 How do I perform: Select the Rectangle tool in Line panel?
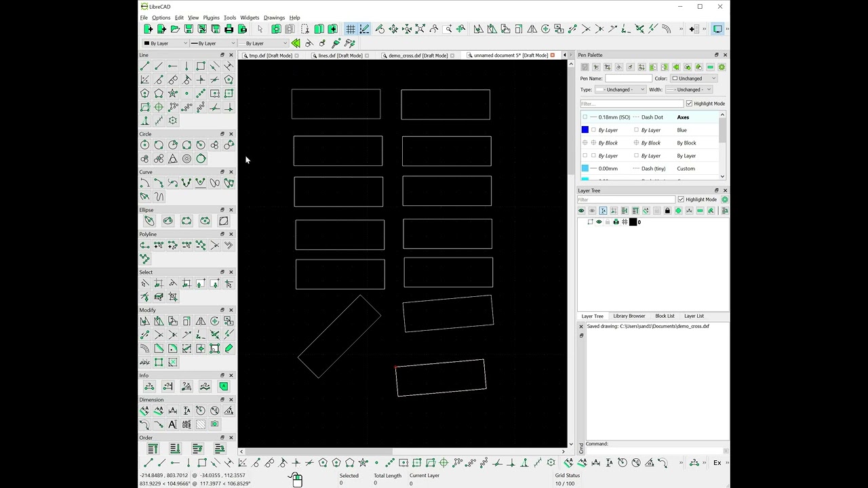(x=201, y=66)
